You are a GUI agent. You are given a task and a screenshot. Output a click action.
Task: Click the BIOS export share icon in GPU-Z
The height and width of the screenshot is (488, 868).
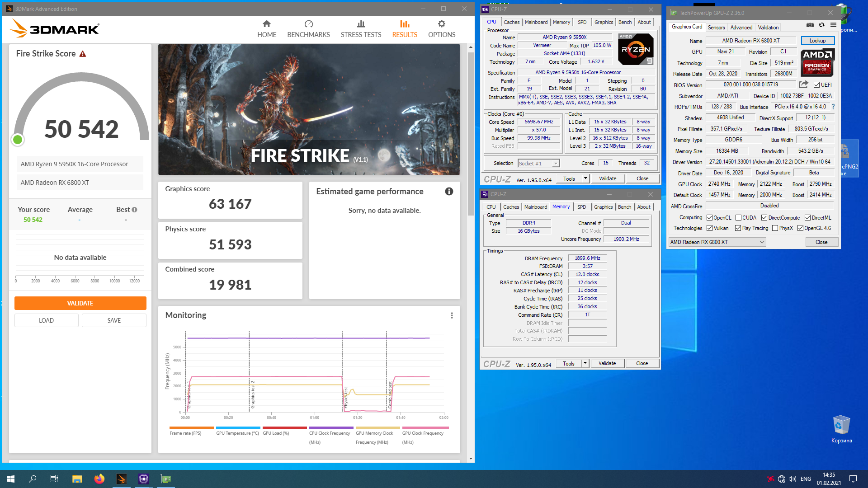pyautogui.click(x=803, y=84)
